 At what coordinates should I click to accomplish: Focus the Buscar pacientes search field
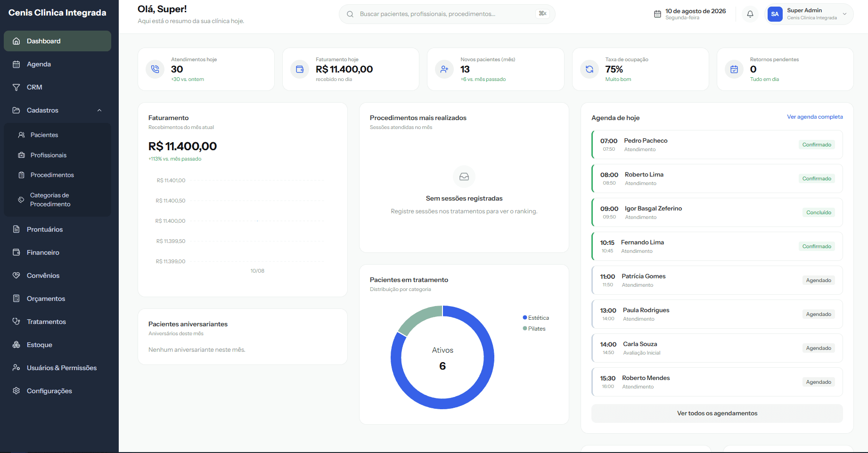[x=447, y=14]
